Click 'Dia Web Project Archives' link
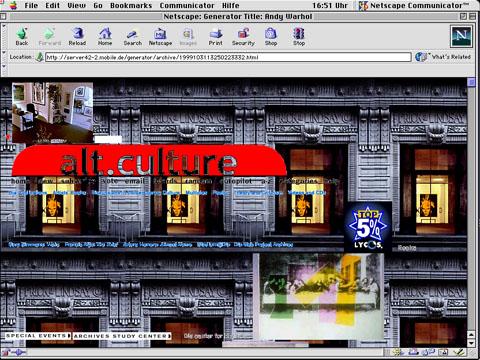The image size is (480, 360). coord(263,244)
